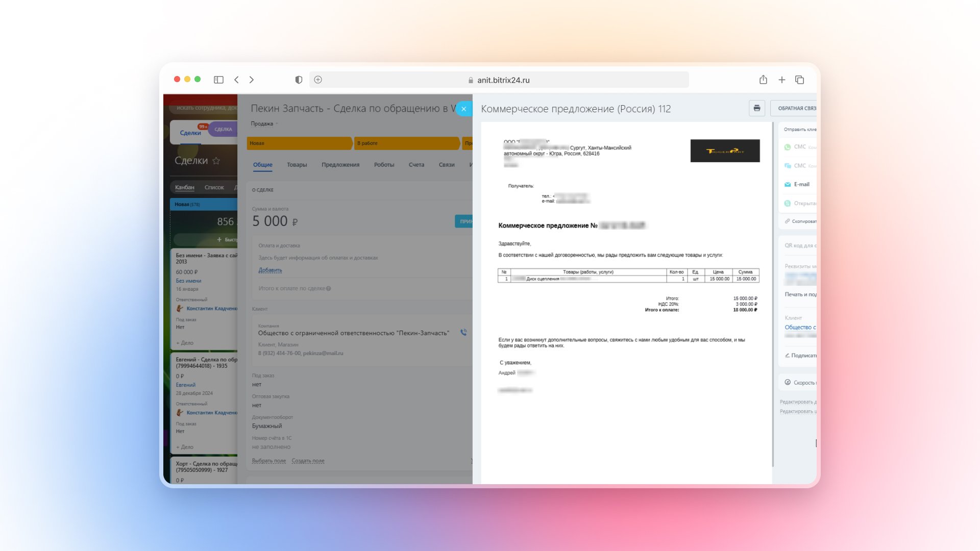Click the privacy shield icon in toolbar

[299, 80]
